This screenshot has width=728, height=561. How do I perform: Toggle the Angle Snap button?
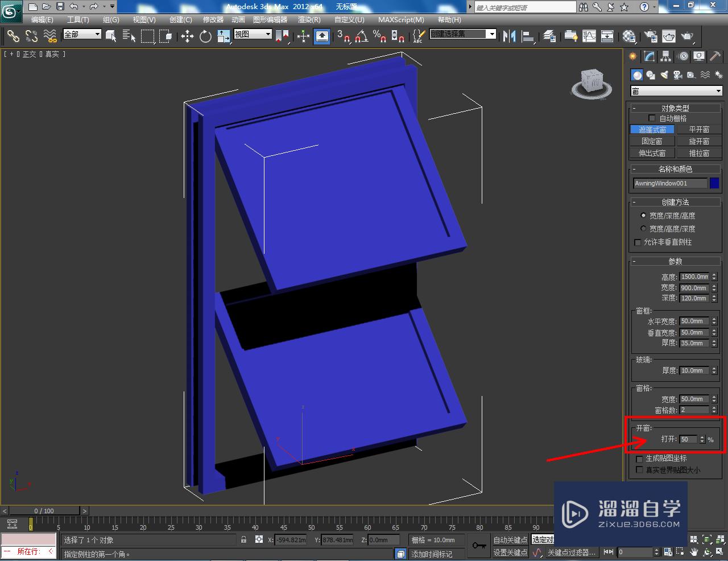coord(361,36)
